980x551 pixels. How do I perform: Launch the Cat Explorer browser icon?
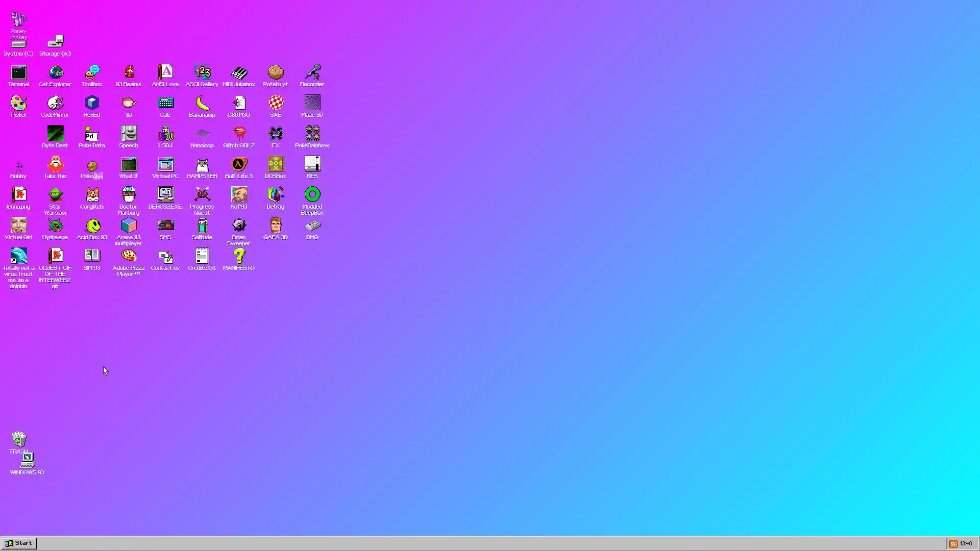pos(55,73)
